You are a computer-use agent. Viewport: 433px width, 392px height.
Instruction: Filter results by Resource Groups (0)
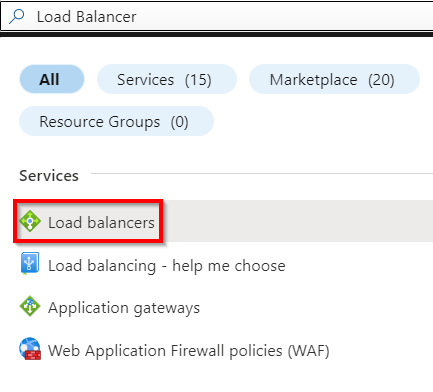(116, 121)
